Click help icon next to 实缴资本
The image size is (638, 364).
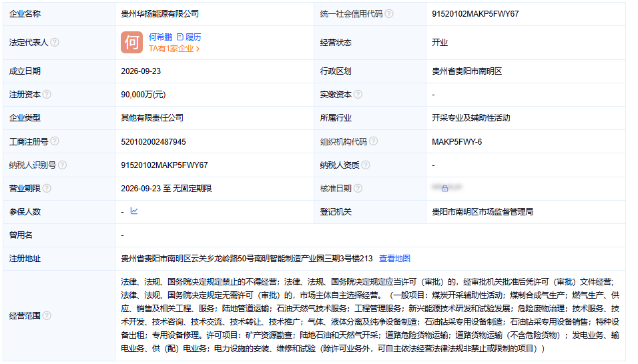358,94
